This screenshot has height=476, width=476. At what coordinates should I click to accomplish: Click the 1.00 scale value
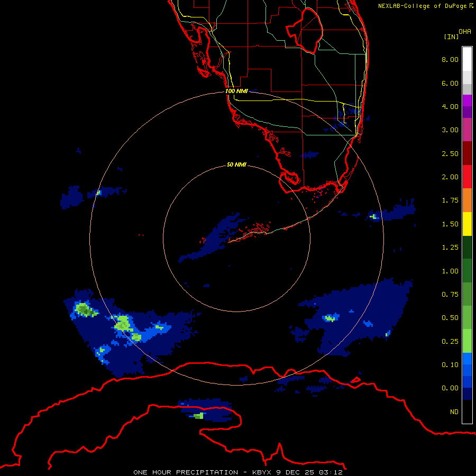(x=450, y=271)
